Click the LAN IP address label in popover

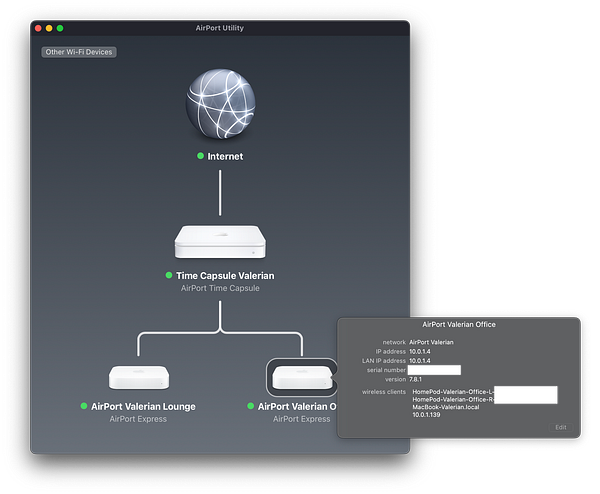click(x=384, y=361)
